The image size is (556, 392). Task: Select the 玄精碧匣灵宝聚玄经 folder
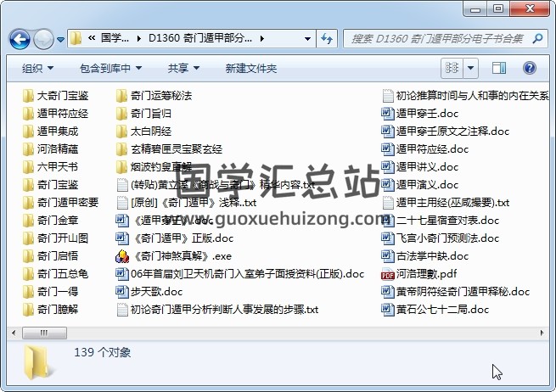pyautogui.click(x=169, y=148)
